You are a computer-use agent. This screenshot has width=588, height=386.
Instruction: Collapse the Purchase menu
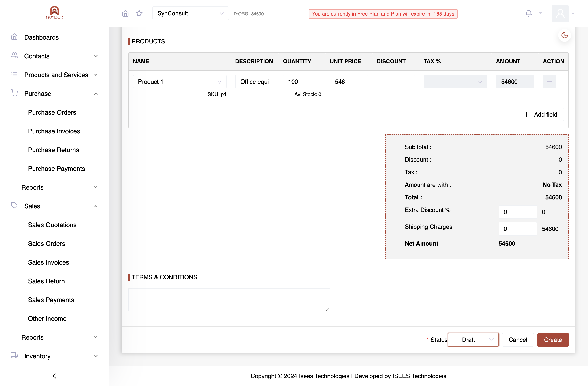click(x=54, y=94)
